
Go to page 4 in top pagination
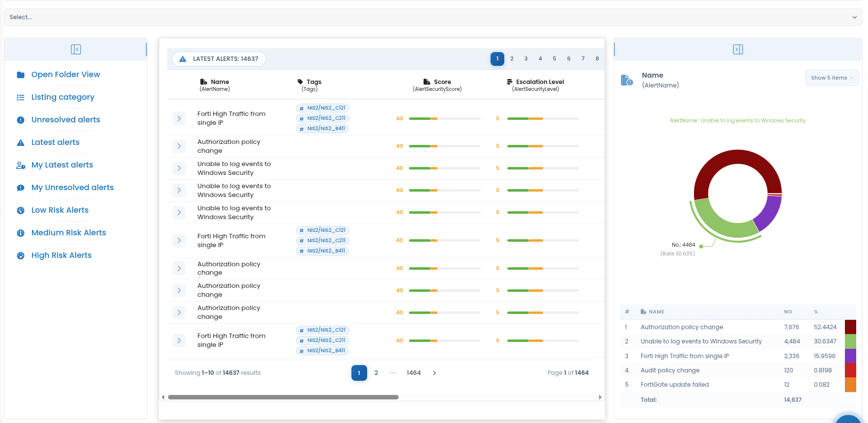(540, 59)
